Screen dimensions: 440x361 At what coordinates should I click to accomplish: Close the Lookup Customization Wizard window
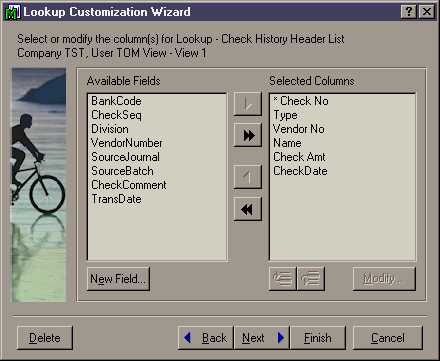pyautogui.click(x=426, y=12)
